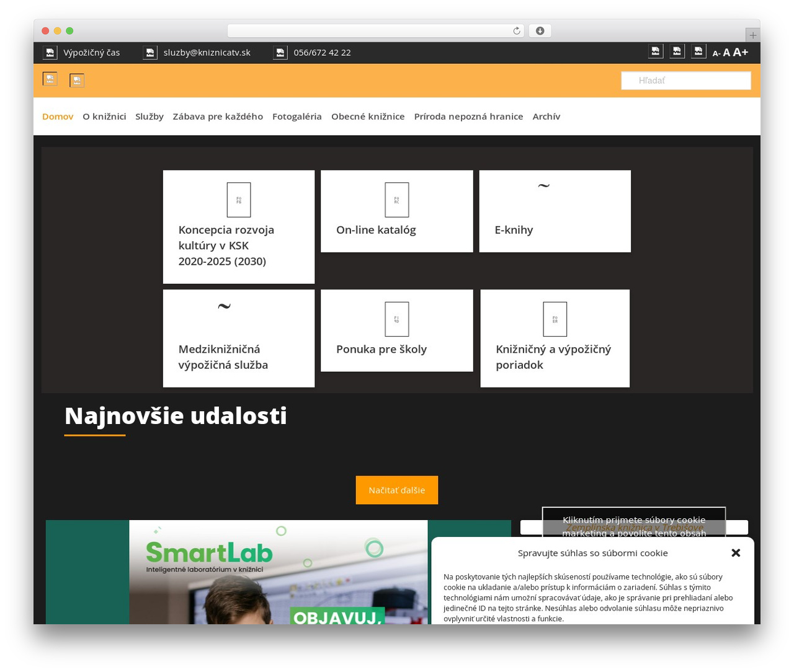Screen dimensions: 794x672
Task: Increase font size with the A+ control
Action: (x=741, y=52)
